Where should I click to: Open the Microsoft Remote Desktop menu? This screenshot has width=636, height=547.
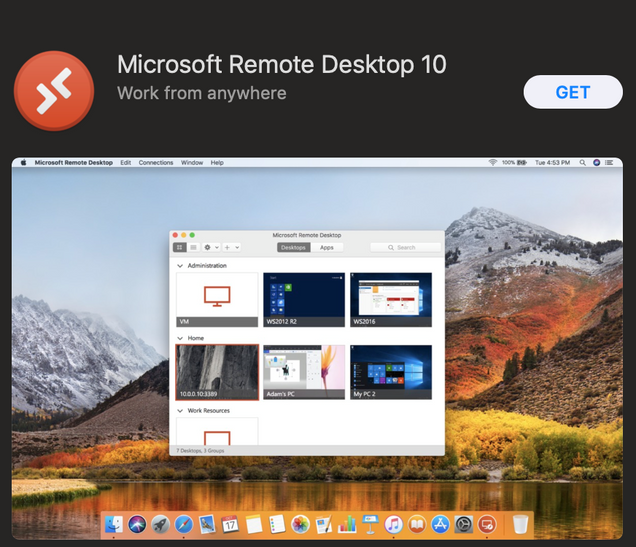pos(73,163)
